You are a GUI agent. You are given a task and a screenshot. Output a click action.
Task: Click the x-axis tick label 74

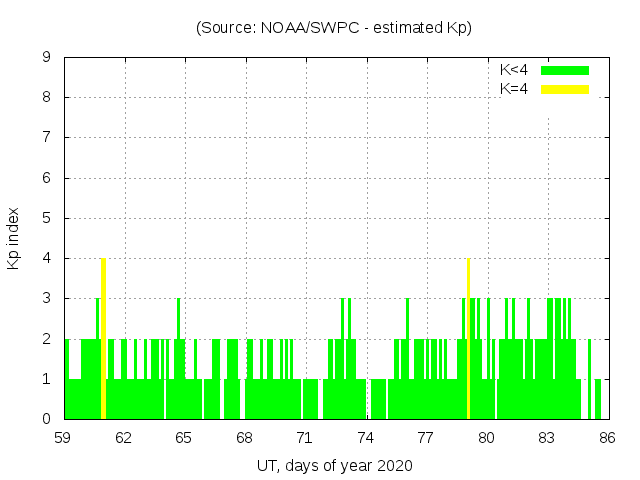tap(366, 438)
